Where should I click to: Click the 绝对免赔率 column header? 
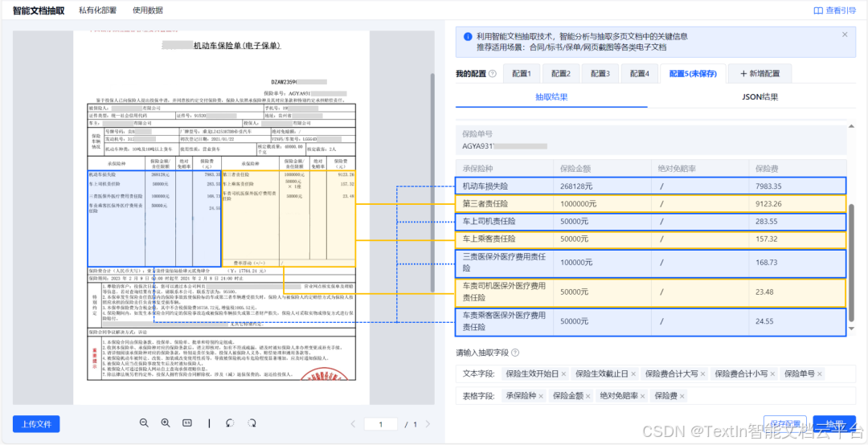pyautogui.click(x=700, y=168)
